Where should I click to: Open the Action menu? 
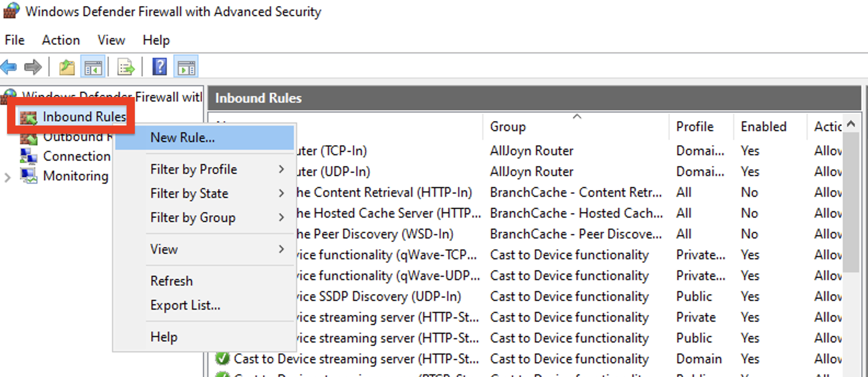(x=61, y=40)
